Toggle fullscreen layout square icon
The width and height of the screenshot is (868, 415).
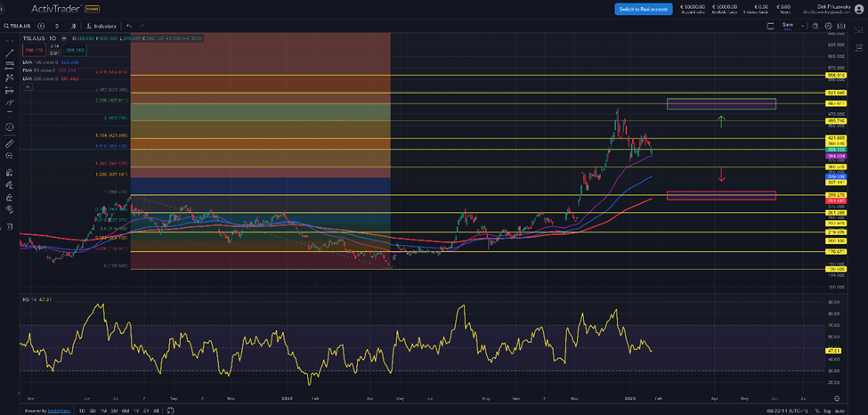770,26
